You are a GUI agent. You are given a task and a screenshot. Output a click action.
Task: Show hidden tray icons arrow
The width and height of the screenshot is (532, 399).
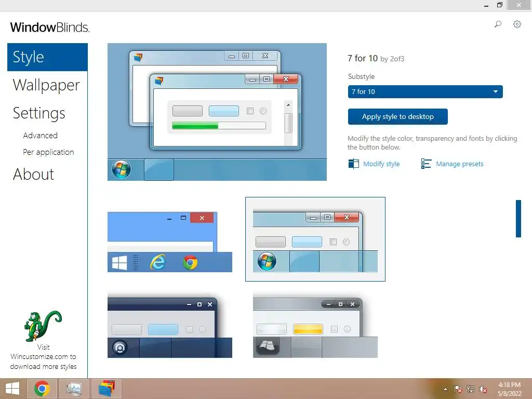coord(445,389)
